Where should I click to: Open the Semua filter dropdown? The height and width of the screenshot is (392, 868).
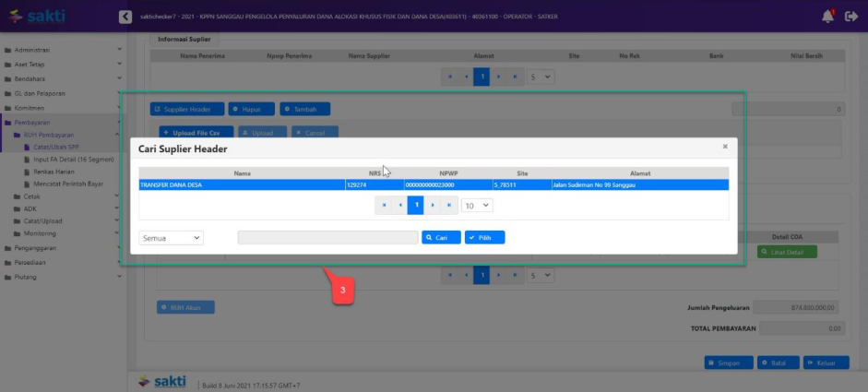coord(171,238)
